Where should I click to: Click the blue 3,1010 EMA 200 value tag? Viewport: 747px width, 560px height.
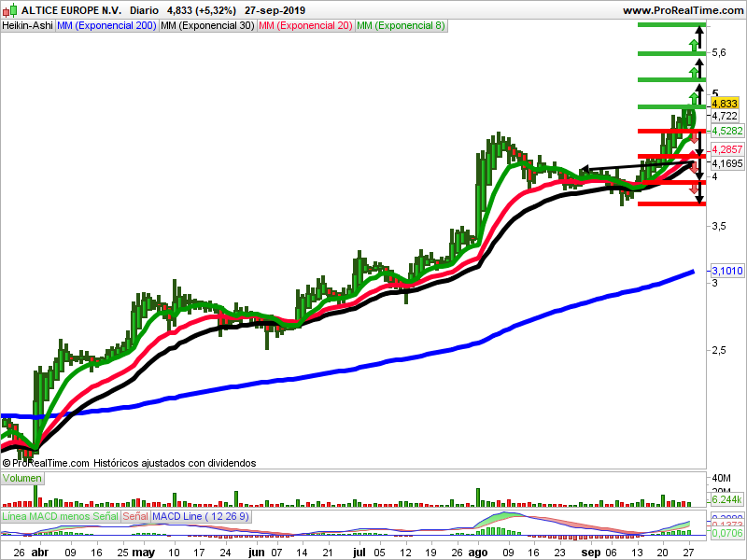(727, 271)
